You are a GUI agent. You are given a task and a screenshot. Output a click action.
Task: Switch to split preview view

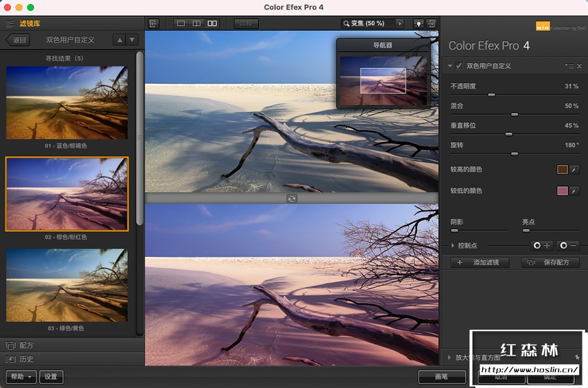point(197,23)
